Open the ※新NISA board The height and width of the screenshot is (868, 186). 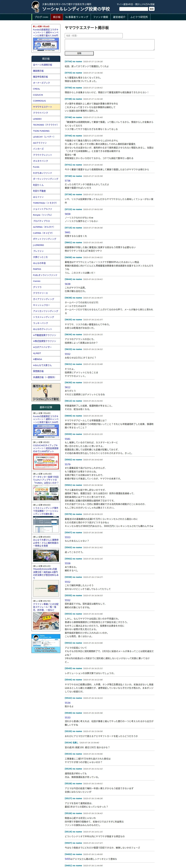click(46, 359)
